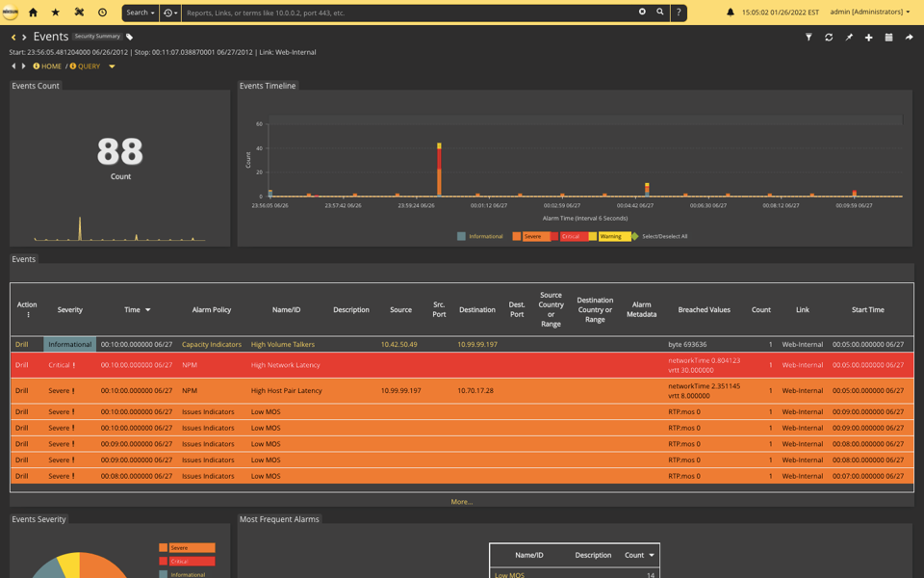Sort by the Source column header
Screen dimensions: 924x578
point(400,309)
